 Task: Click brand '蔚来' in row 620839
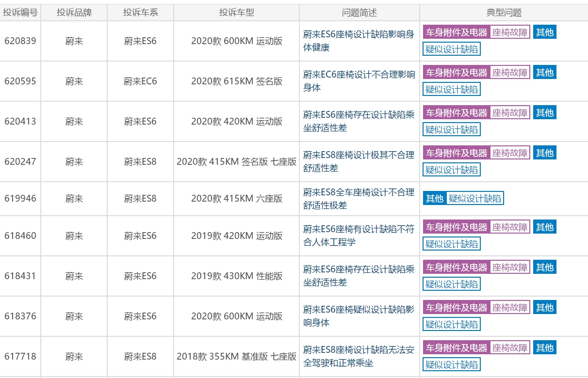click(74, 41)
